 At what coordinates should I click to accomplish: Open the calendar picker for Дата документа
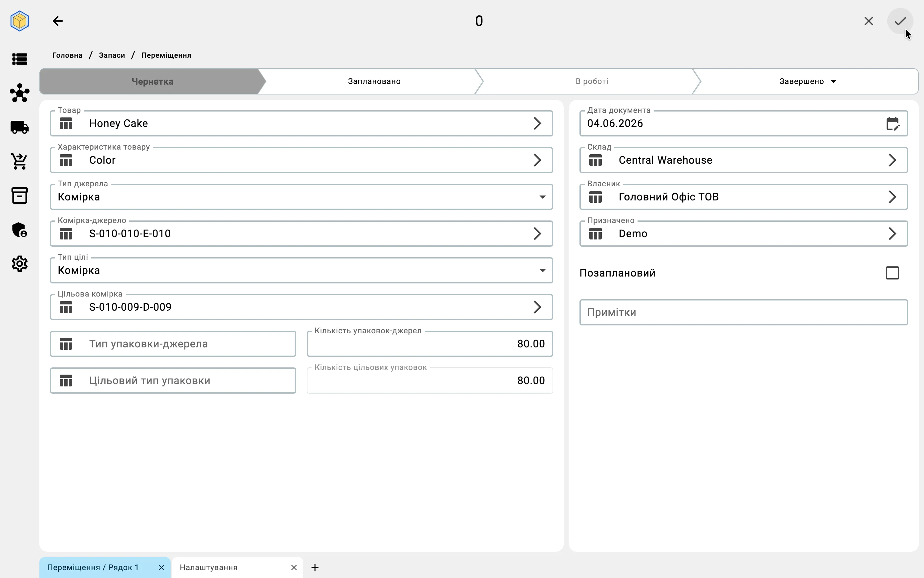[x=892, y=123]
